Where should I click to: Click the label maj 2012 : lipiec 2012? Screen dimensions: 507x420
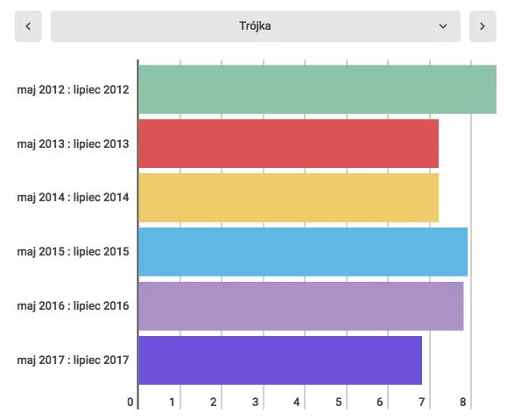(73, 90)
